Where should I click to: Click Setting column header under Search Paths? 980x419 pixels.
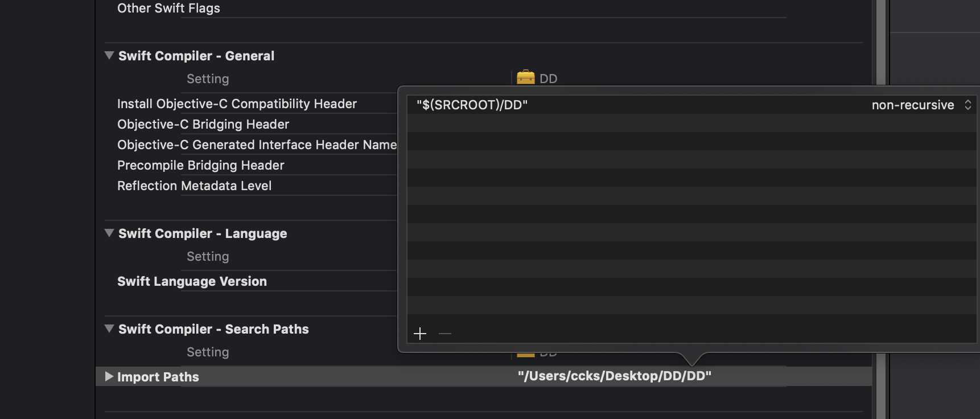[208, 352]
